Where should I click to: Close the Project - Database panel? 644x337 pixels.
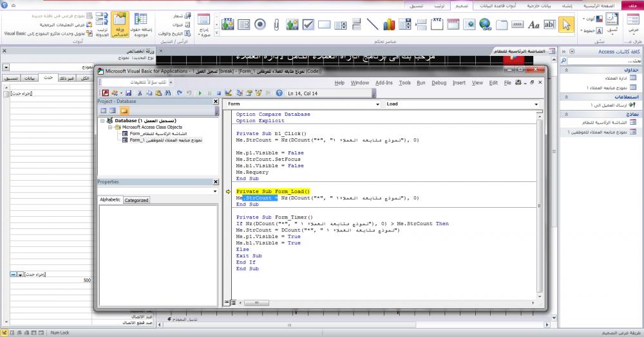(216, 101)
